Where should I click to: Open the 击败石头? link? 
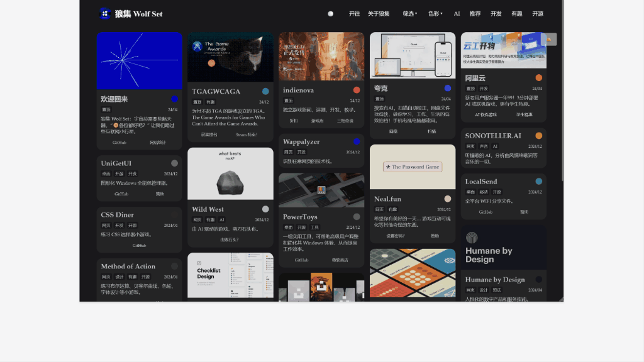tap(229, 239)
